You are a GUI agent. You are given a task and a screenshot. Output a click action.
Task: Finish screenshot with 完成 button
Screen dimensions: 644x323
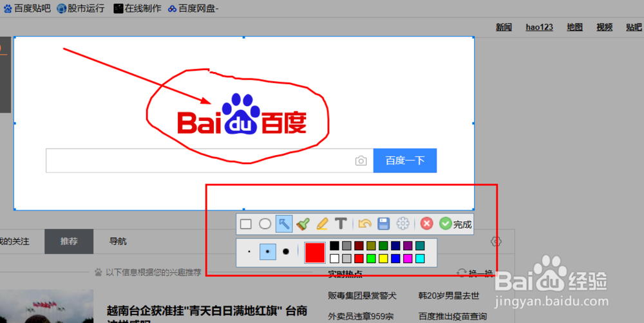tap(455, 224)
